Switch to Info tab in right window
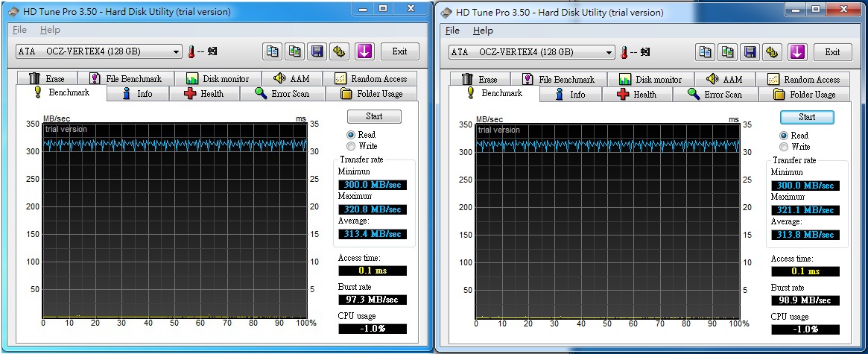The width and height of the screenshot is (868, 354). point(570,94)
